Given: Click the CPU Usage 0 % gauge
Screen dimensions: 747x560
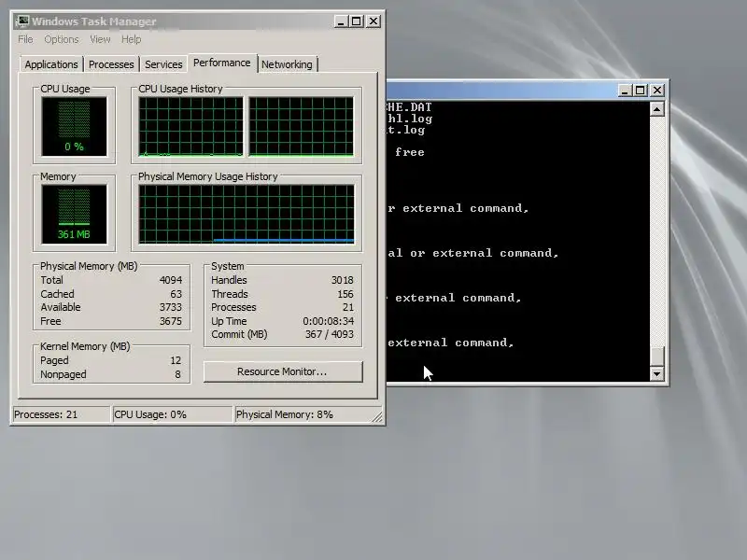Looking at the screenshot, I should (75, 127).
